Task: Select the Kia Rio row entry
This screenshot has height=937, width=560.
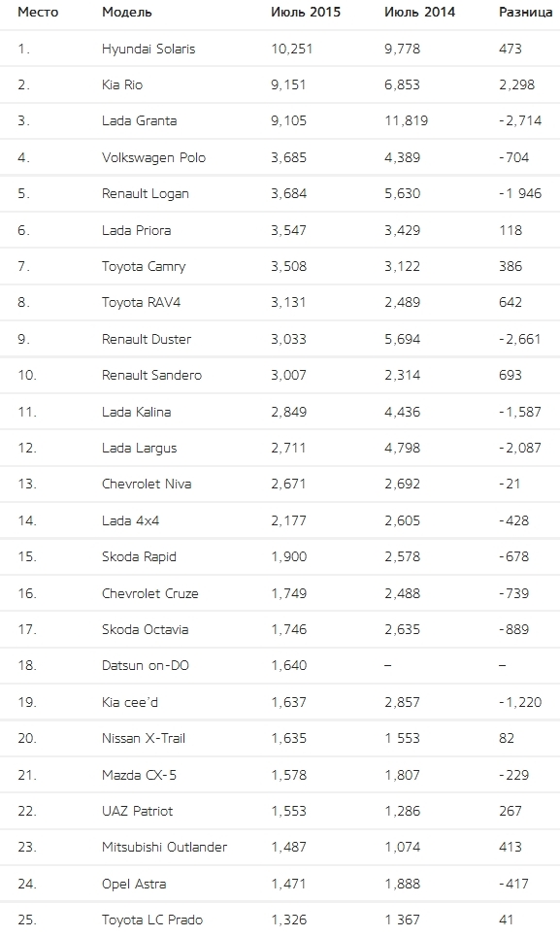Action: click(280, 84)
